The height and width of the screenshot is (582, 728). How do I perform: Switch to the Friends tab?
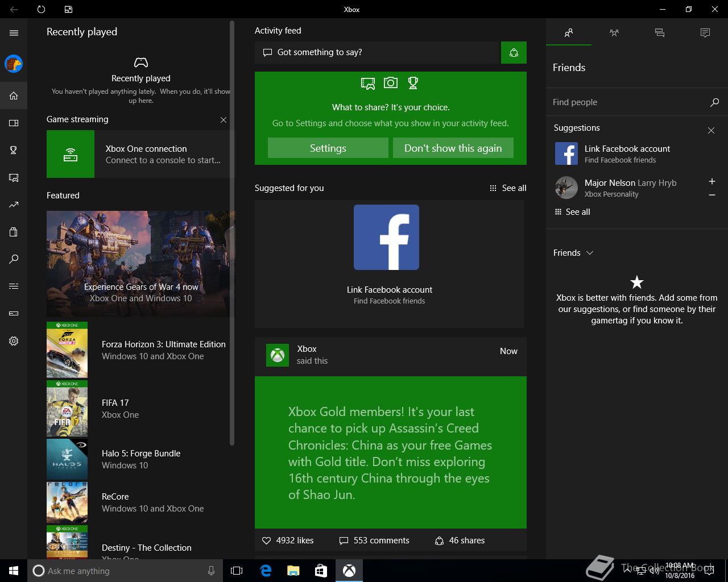tap(569, 33)
